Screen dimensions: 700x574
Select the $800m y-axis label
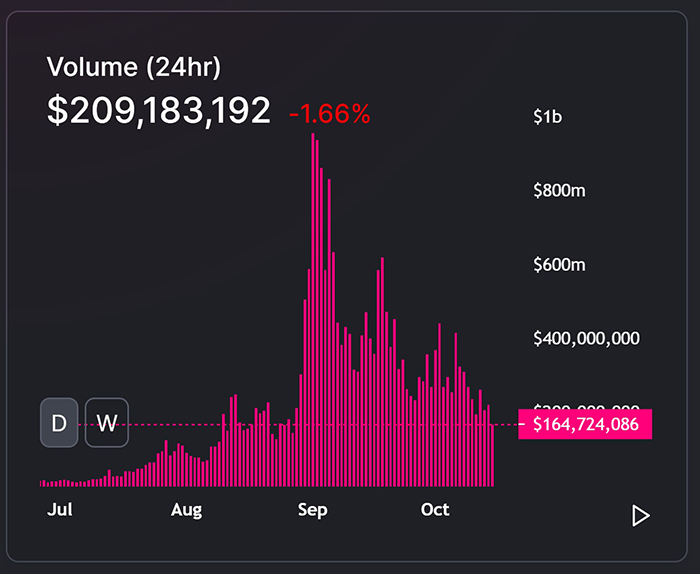(559, 191)
